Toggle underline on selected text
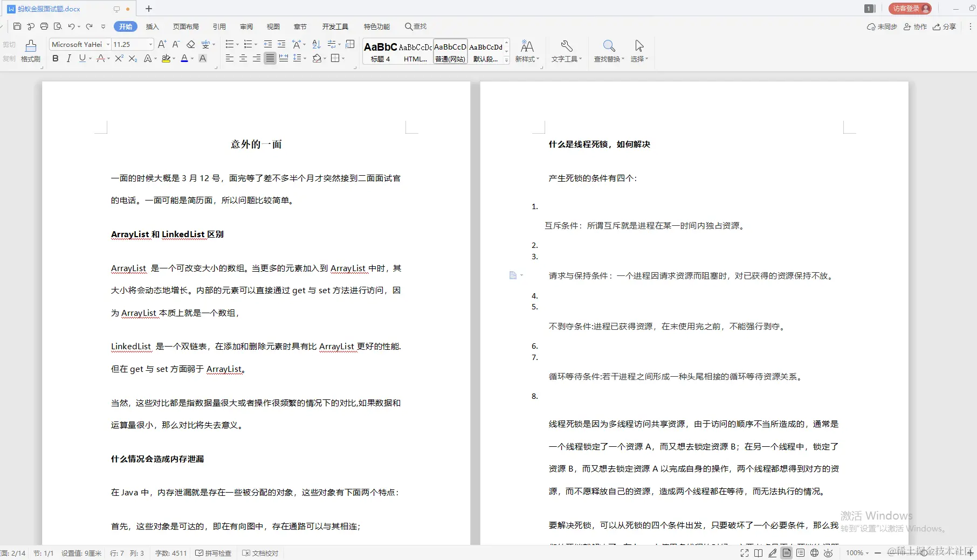The height and width of the screenshot is (560, 977). [81, 59]
